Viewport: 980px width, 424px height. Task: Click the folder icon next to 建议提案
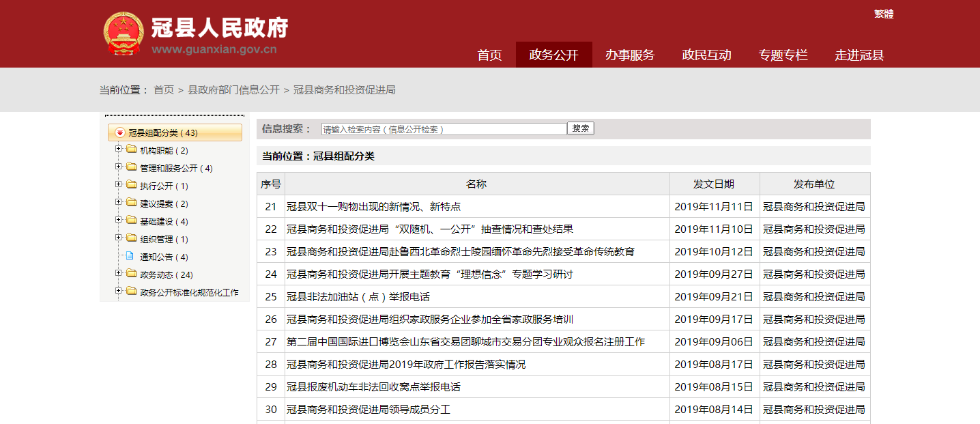coord(131,203)
